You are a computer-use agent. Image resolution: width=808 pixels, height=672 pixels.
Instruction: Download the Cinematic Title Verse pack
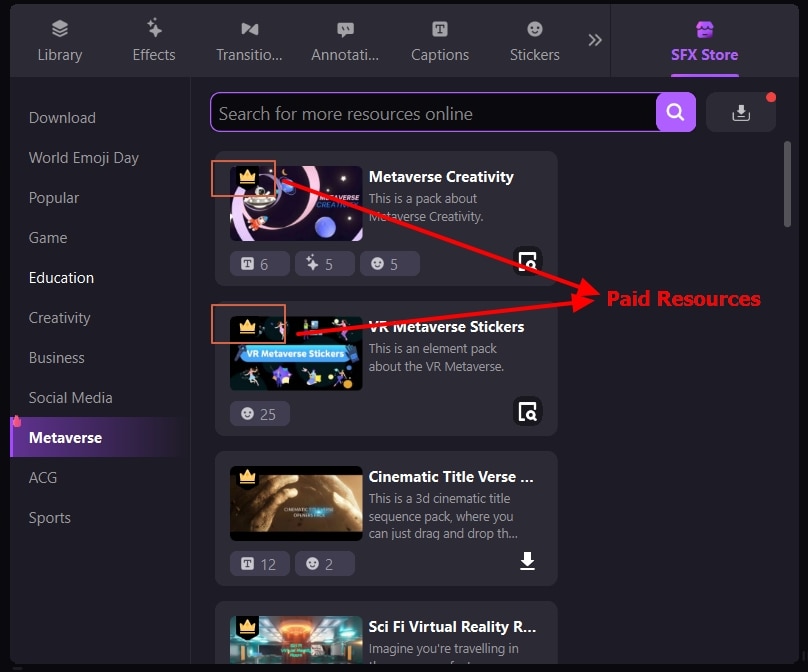tap(527, 561)
